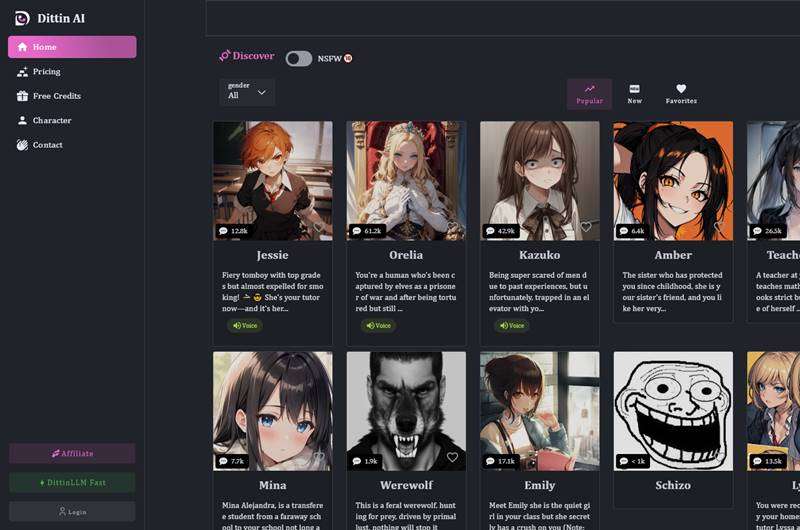Image resolution: width=800 pixels, height=530 pixels.
Task: Open the Werewolf character thumbnail
Action: coord(406,411)
